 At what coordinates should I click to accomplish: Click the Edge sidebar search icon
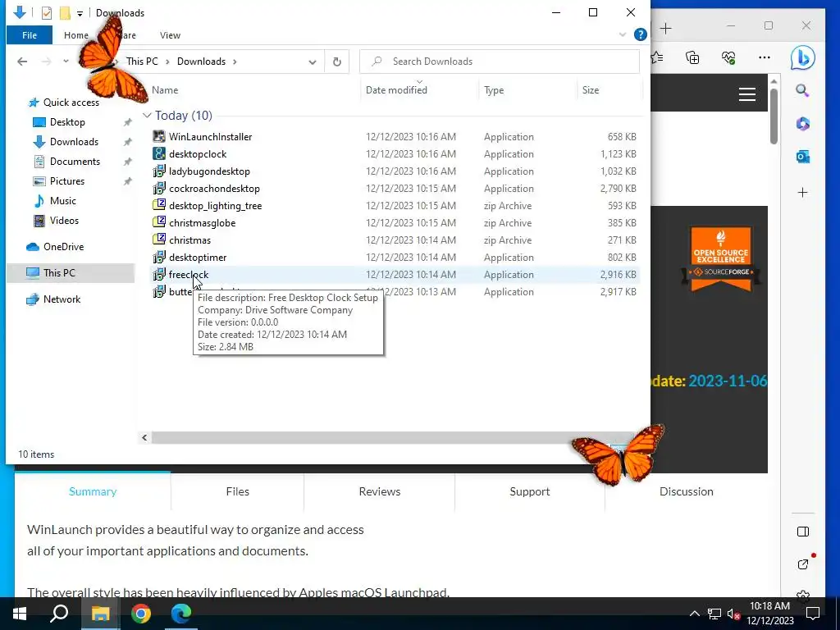(x=802, y=90)
